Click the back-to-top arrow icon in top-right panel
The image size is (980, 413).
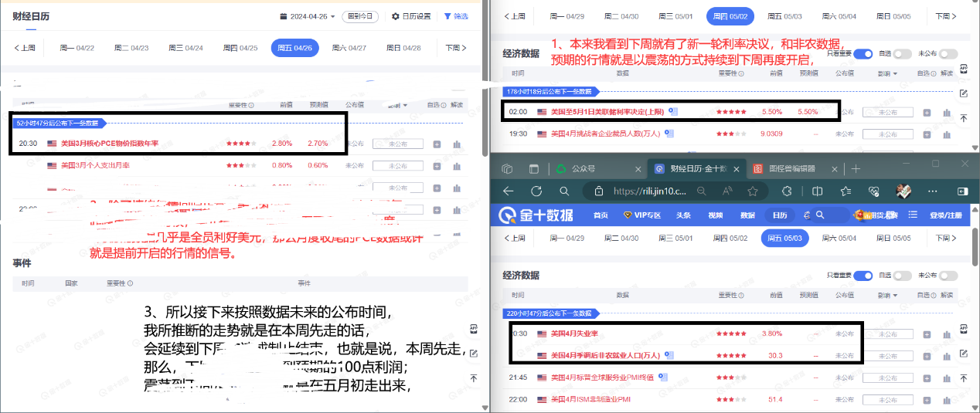[964, 118]
